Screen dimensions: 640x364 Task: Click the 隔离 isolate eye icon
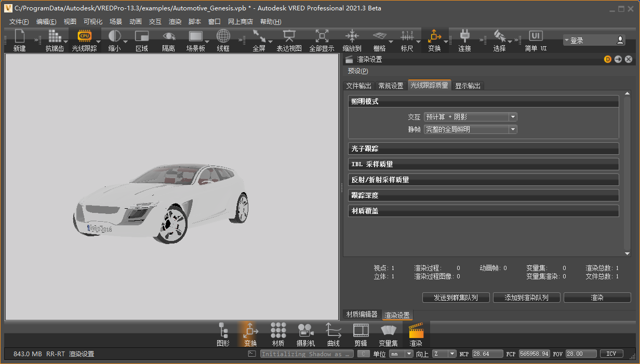(169, 36)
